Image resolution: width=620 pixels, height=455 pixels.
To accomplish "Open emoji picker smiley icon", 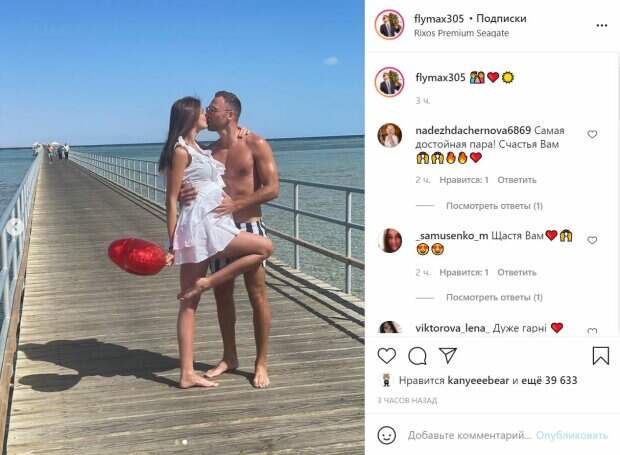I will [x=387, y=435].
